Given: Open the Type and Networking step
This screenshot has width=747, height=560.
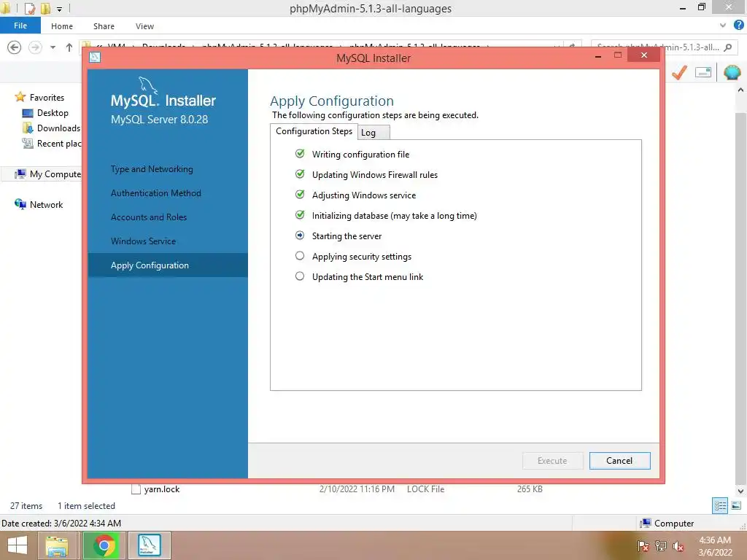Looking at the screenshot, I should coord(152,169).
